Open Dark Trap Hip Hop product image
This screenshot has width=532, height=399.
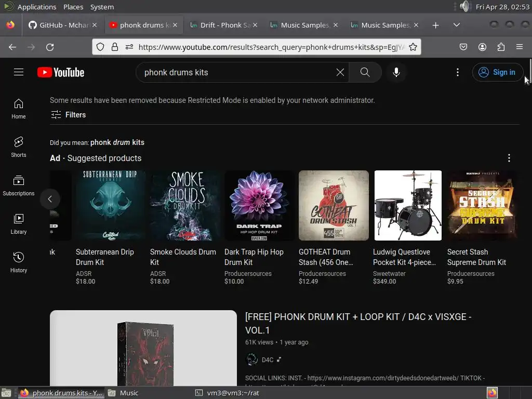click(x=259, y=206)
